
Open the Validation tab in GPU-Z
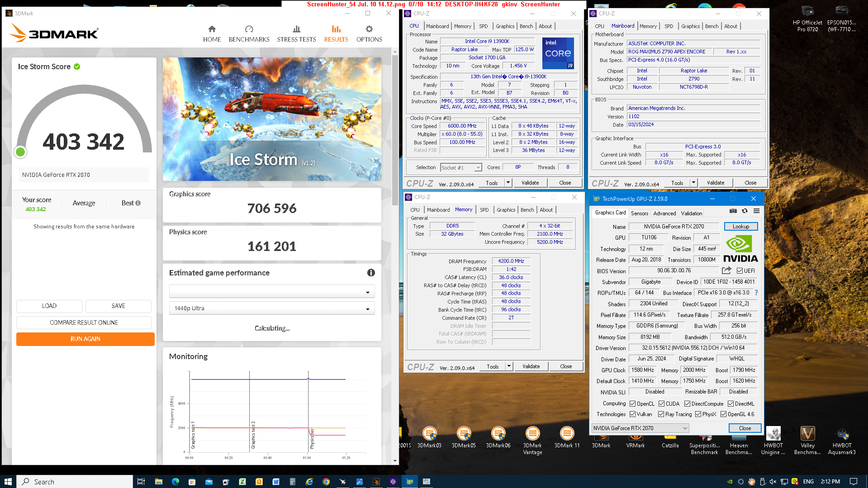point(691,213)
